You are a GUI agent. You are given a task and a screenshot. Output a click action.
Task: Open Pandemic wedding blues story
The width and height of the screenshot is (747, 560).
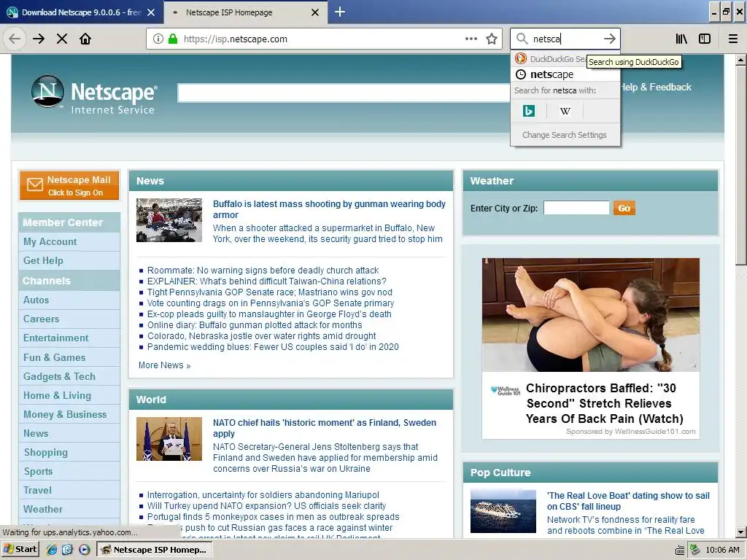coord(273,347)
